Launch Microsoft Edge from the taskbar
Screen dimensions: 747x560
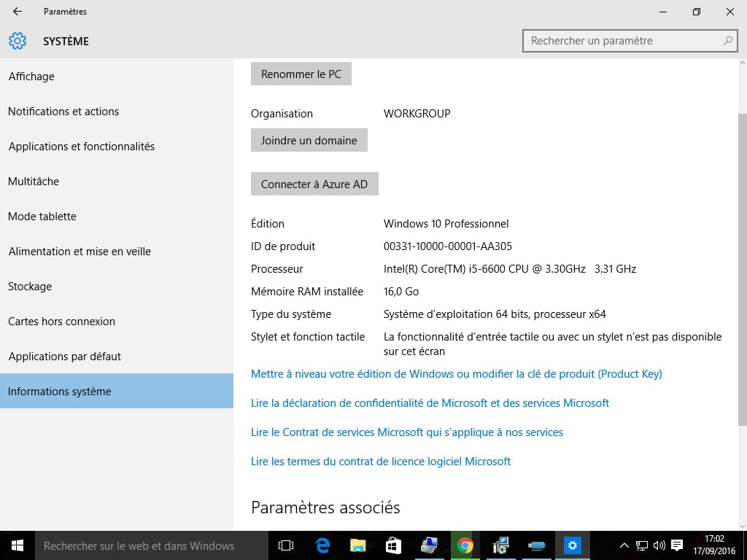pyautogui.click(x=322, y=545)
